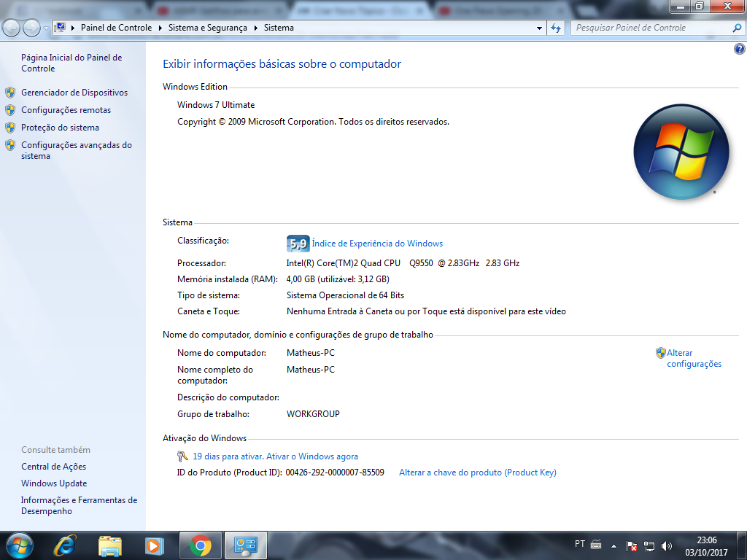
Task: Open Windows Explorer folder in taskbar
Action: (x=110, y=545)
